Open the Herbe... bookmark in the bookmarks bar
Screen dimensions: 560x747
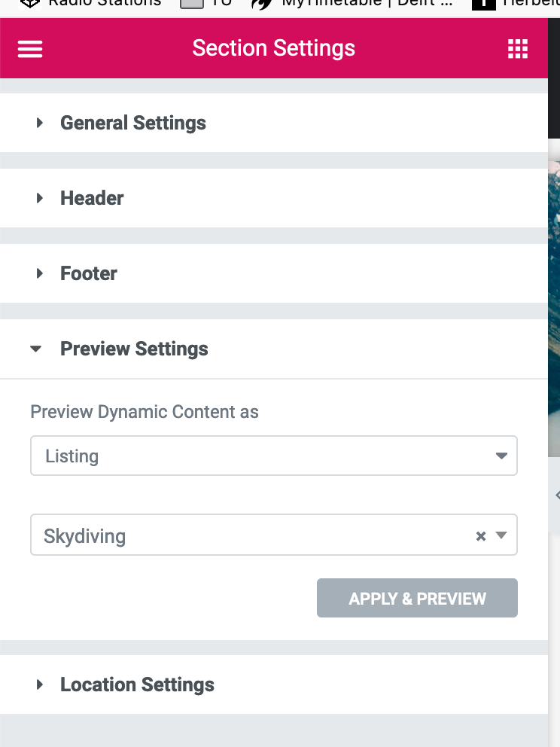click(x=516, y=4)
